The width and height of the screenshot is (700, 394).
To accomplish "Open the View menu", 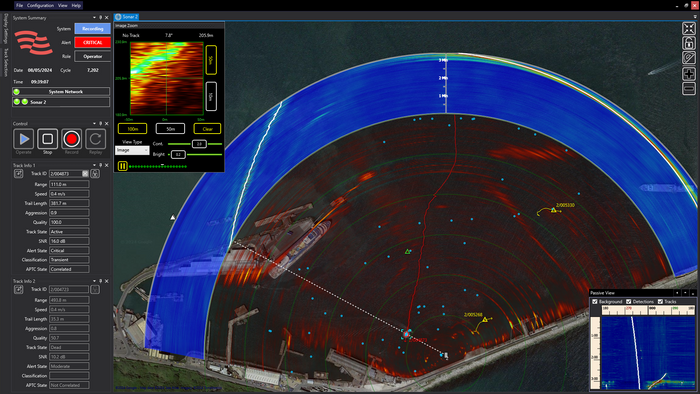I will coord(62,5).
